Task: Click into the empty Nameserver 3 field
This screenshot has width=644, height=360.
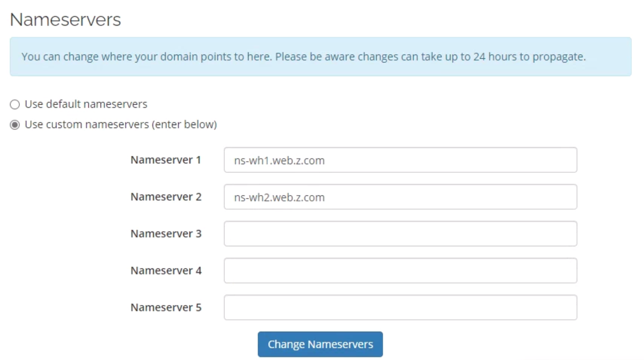Action: (x=400, y=234)
